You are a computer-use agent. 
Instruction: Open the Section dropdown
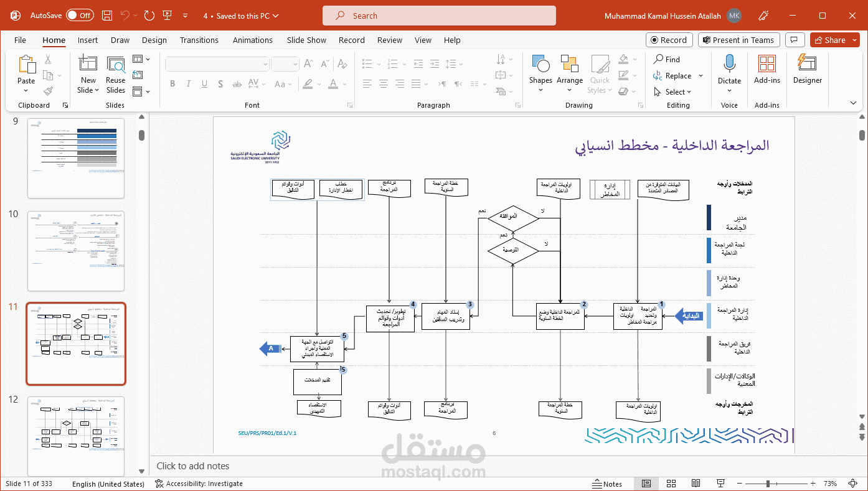[141, 91]
